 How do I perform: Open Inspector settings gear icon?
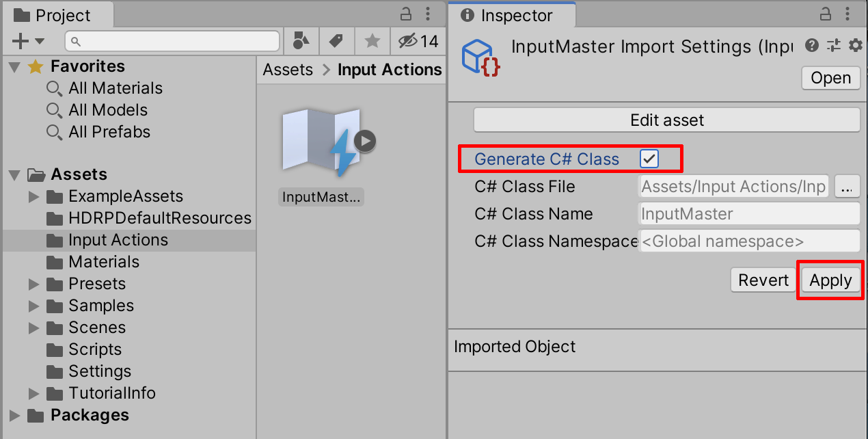tap(855, 46)
